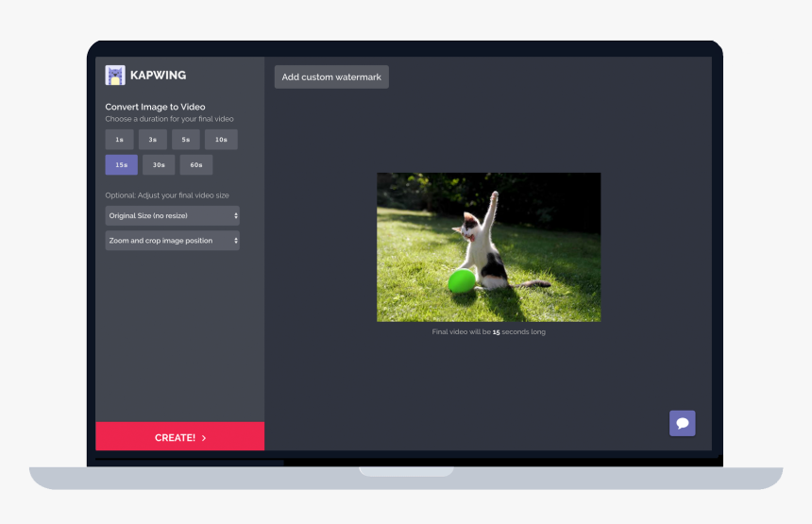Click the KAPWING brand name text

(158, 76)
